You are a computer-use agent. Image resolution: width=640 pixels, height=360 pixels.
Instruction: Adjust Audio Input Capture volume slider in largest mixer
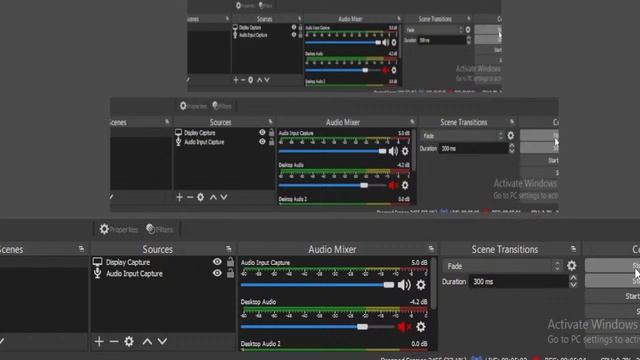pos(318,285)
